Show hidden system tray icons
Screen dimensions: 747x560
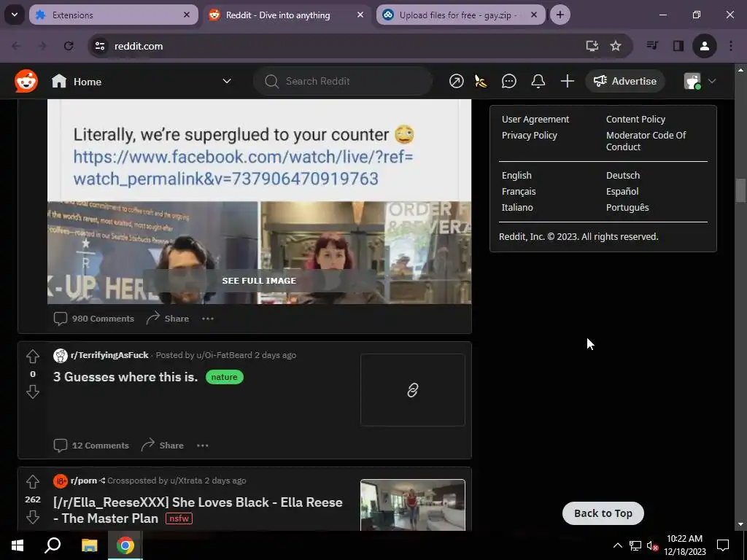point(617,545)
